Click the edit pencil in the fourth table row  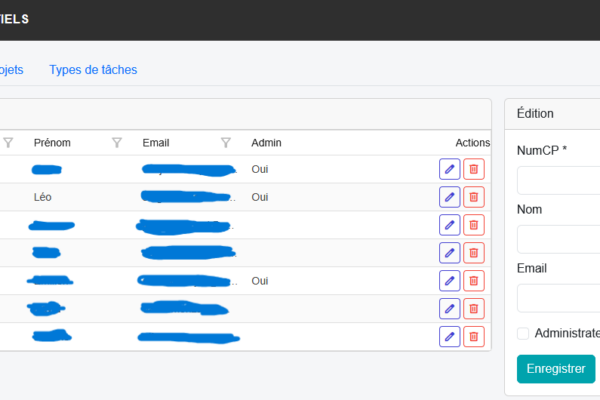point(449,253)
